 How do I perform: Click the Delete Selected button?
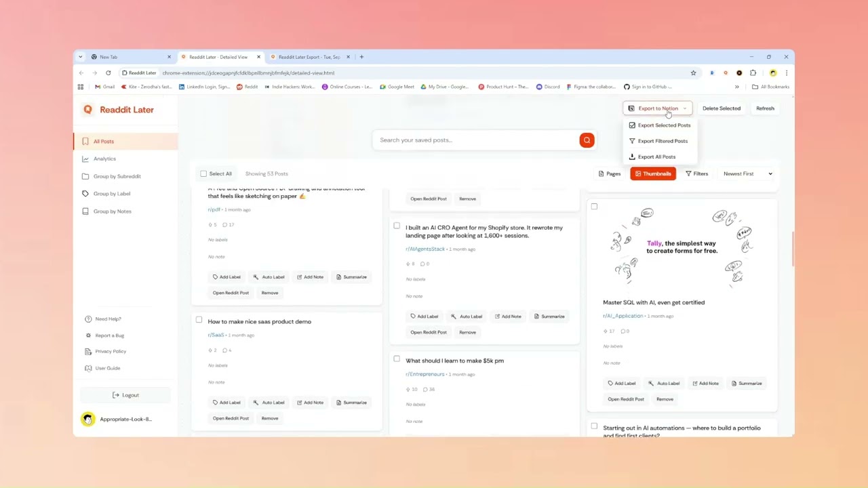tap(721, 108)
